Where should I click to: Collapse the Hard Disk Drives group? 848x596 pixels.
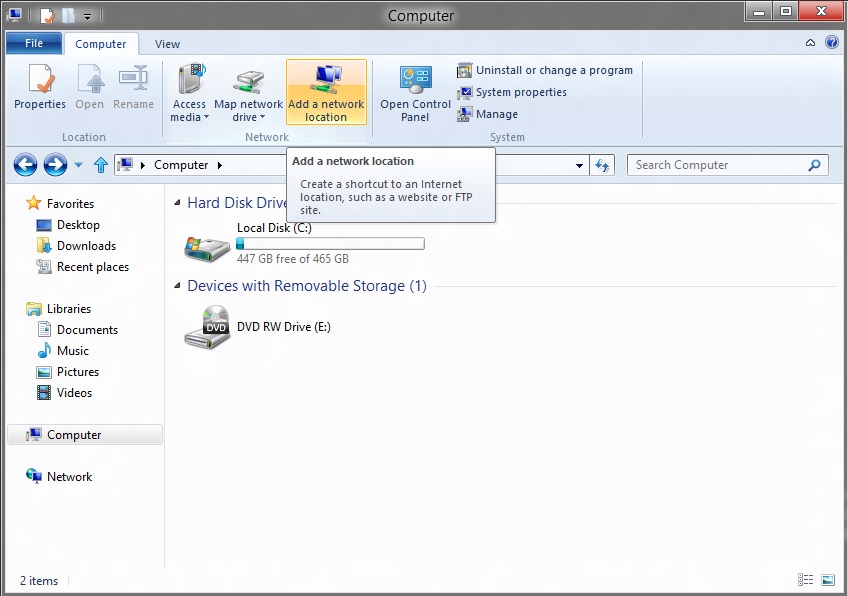pos(178,203)
